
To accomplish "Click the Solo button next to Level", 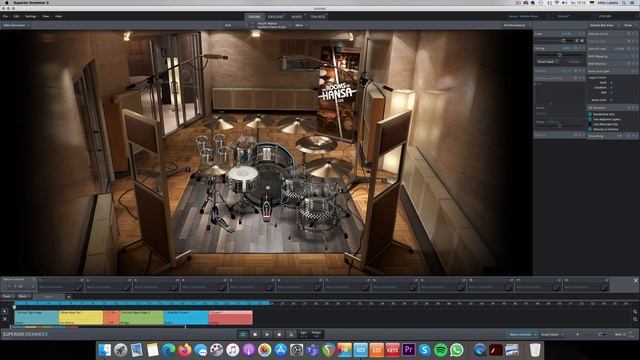I will pos(577,41).
